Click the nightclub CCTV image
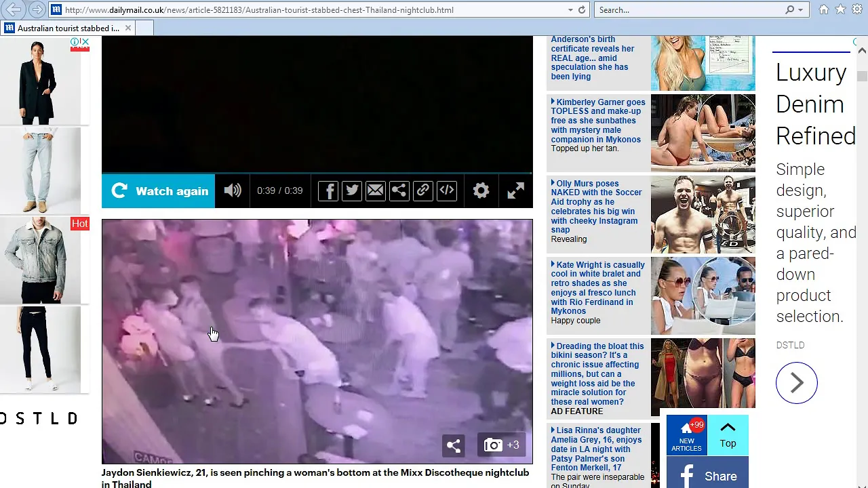The width and height of the screenshot is (868, 488). tap(317, 342)
